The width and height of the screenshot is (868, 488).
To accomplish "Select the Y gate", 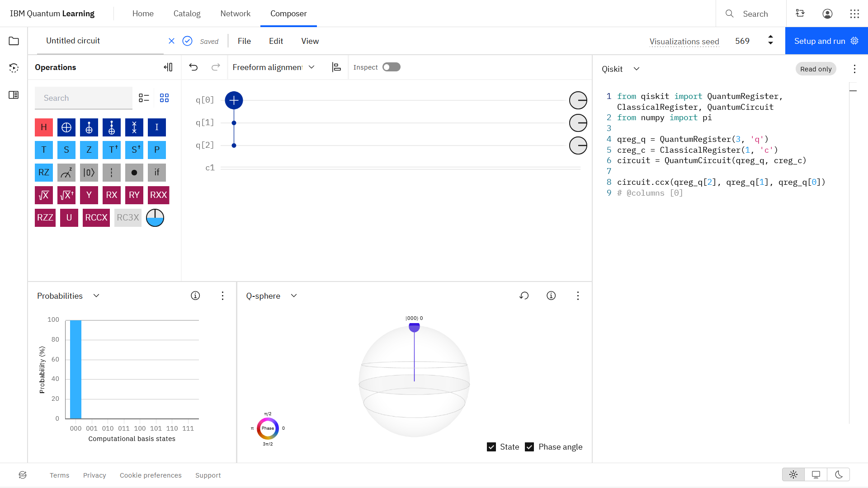I will click(89, 195).
